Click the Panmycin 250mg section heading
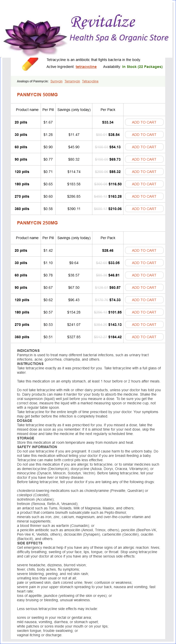The image size is (176, 644). [37, 223]
